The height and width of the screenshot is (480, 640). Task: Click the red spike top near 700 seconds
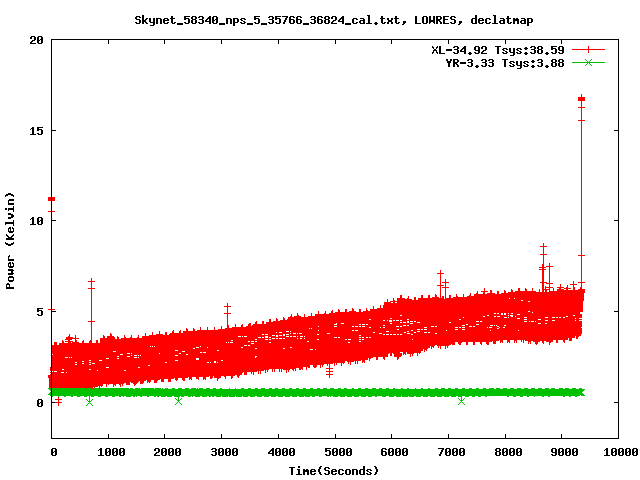pyautogui.click(x=91, y=282)
